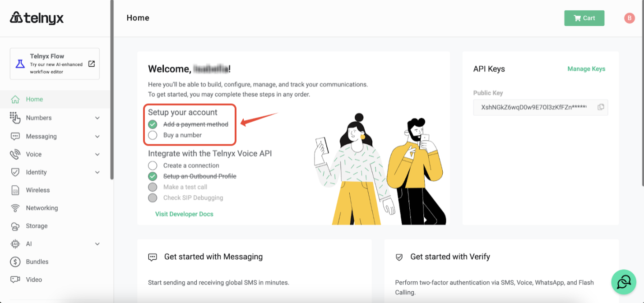Open Telnyx Flow external link icon
The width and height of the screenshot is (644, 303).
(91, 64)
